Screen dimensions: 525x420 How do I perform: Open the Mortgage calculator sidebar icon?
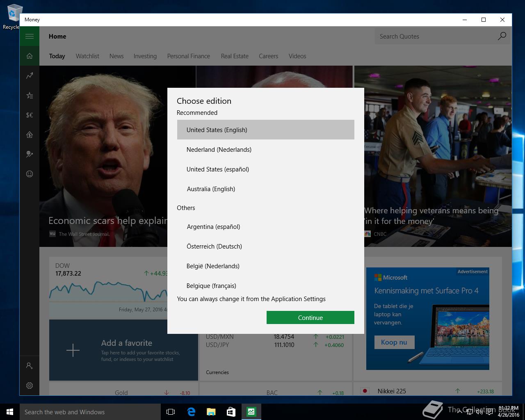coord(30,135)
